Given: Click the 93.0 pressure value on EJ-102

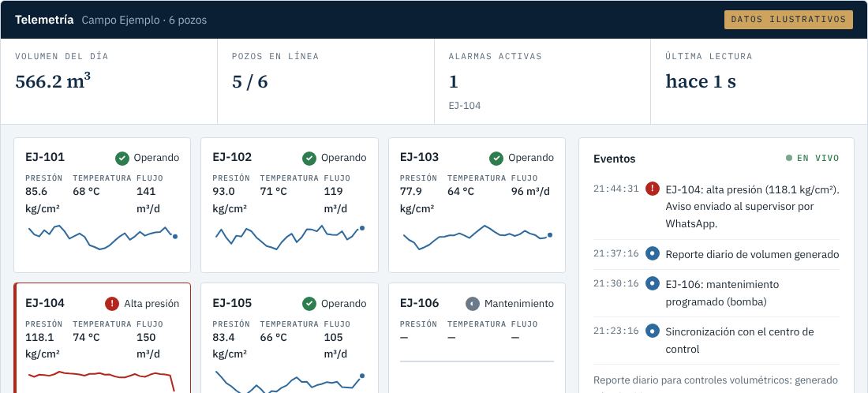Looking at the screenshot, I should (x=223, y=192).
